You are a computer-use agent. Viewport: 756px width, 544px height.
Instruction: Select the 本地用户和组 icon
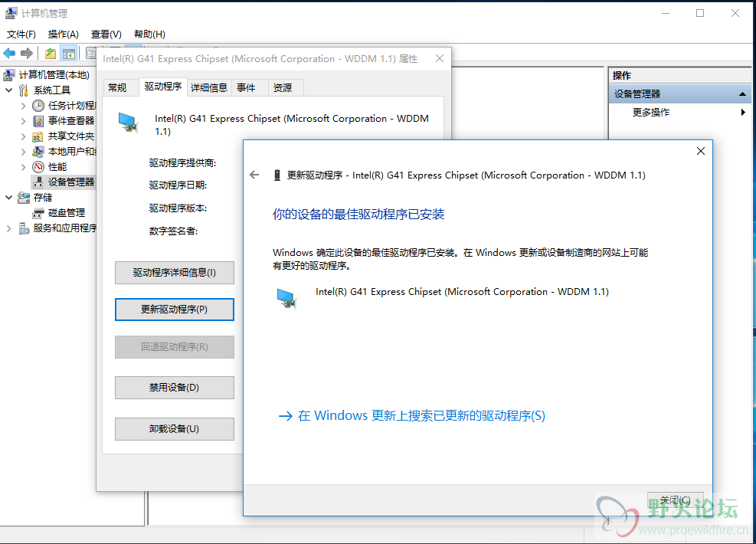(38, 152)
